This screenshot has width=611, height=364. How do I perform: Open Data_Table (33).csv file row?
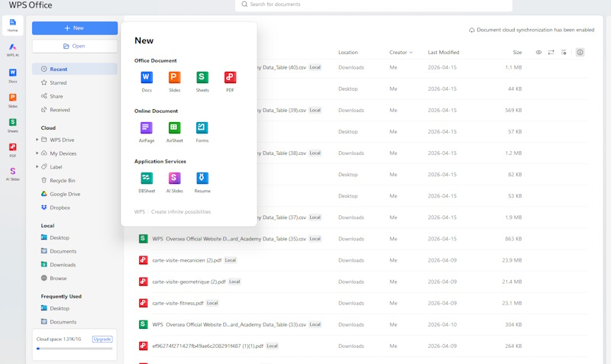pyautogui.click(x=362, y=324)
